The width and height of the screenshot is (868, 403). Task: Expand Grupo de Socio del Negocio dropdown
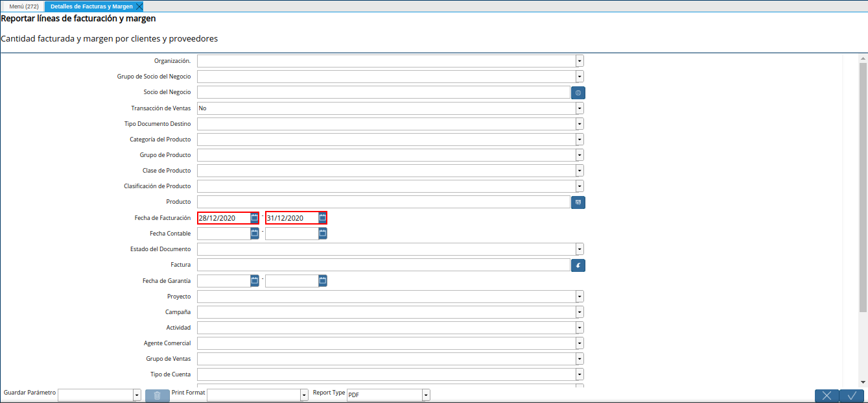pos(580,77)
